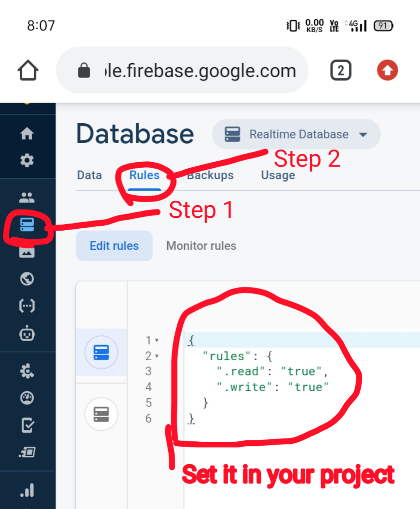Collapse the fold arrow on line 2
This screenshot has width=420, height=509.
[157, 356]
